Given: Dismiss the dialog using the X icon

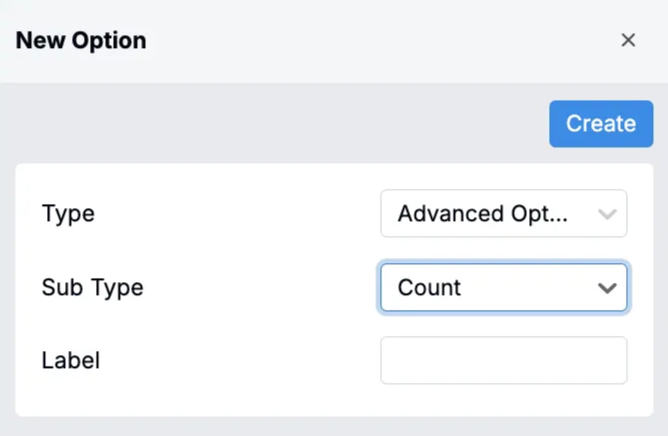Looking at the screenshot, I should [628, 40].
